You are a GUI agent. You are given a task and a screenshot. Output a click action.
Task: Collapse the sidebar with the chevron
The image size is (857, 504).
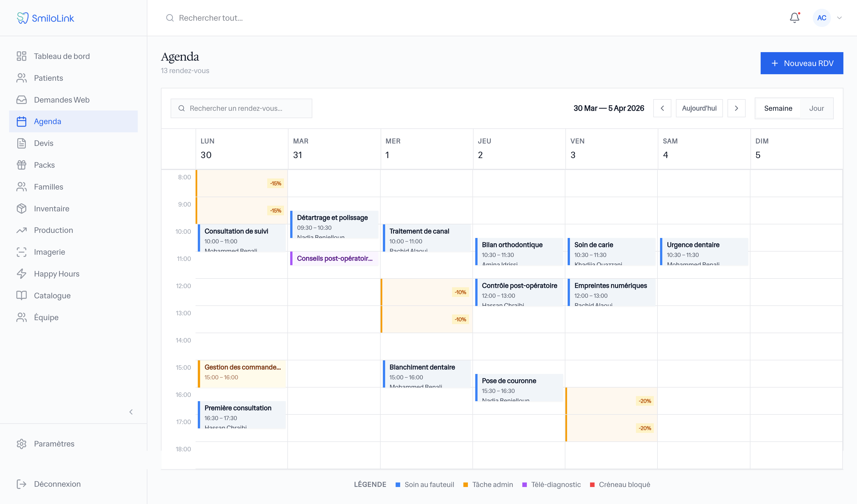coord(131,412)
